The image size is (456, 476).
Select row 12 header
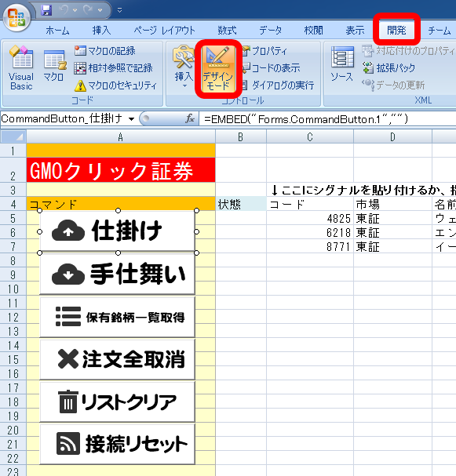click(x=13, y=317)
